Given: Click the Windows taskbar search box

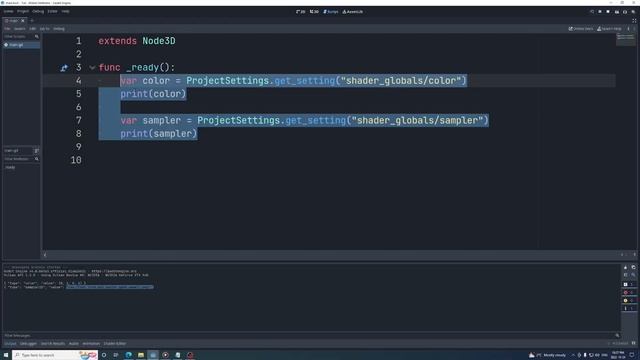Looking at the screenshot, I should click(55, 355).
